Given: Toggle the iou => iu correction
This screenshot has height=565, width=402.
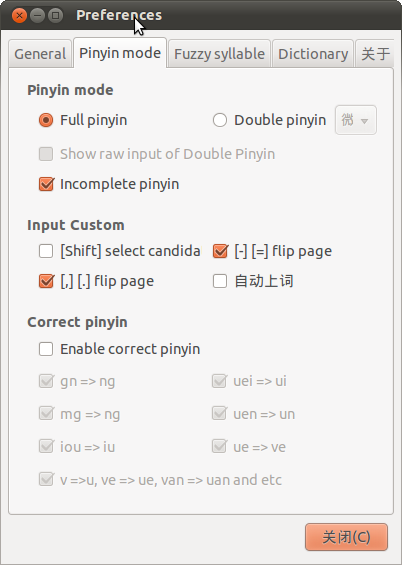Looking at the screenshot, I should pos(77,447).
